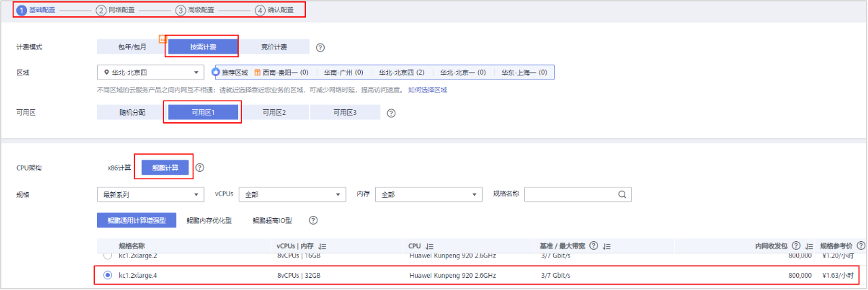Open help icon in 基准 / 最大带宽 header
868x290 pixels.
[593, 245]
